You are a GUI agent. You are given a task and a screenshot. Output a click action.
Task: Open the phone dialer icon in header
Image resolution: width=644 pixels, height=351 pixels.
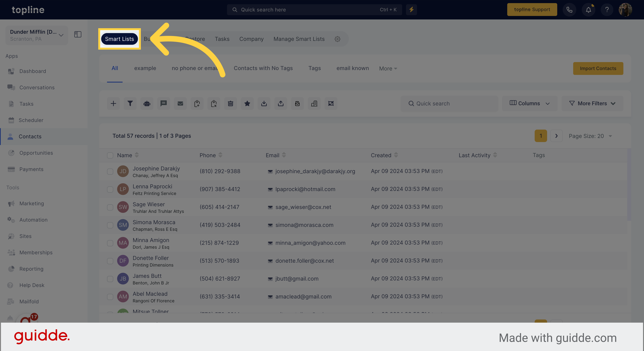pos(569,10)
